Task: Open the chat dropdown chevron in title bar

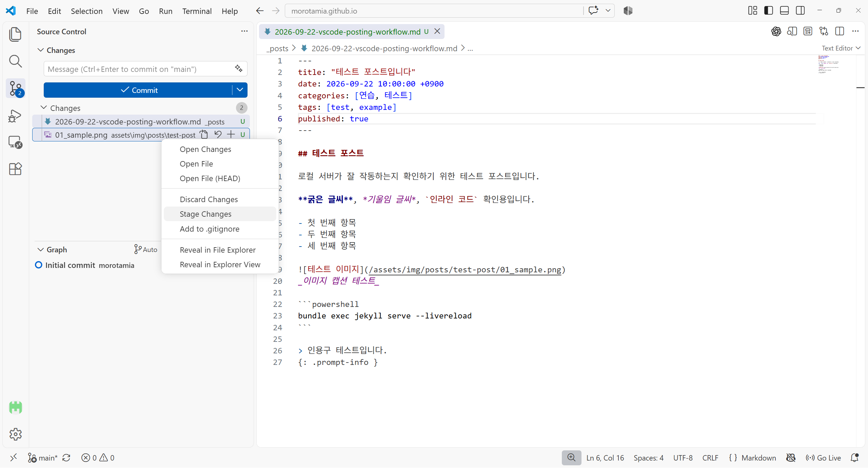Action: tap(608, 11)
